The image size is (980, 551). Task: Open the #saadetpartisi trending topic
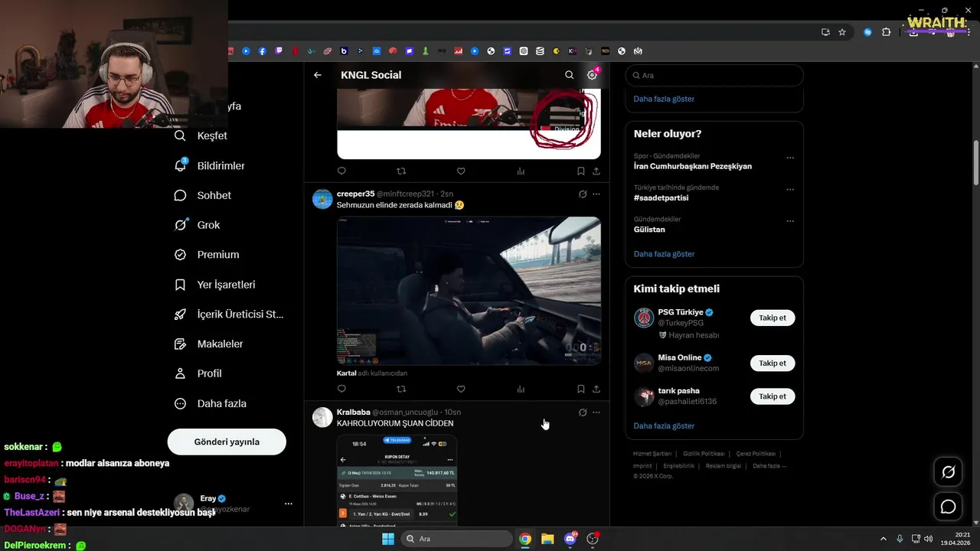point(661,197)
